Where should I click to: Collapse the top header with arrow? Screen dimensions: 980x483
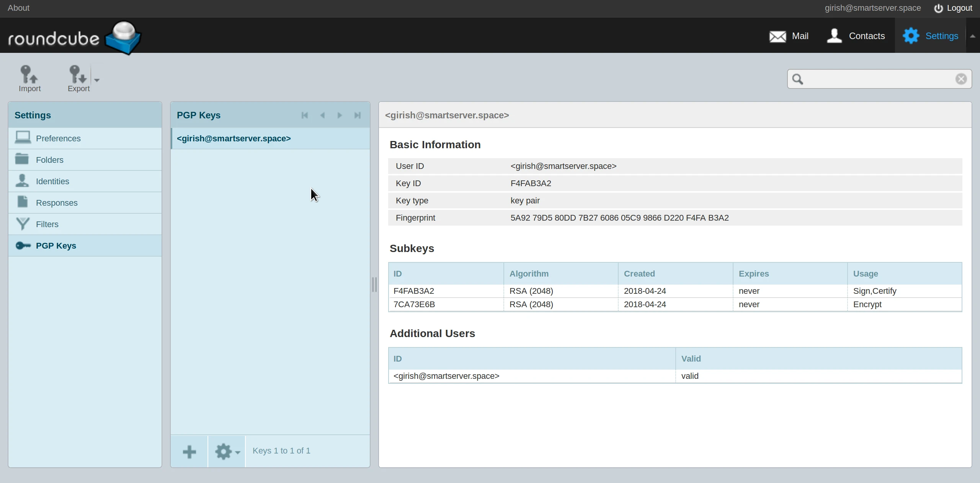972,36
